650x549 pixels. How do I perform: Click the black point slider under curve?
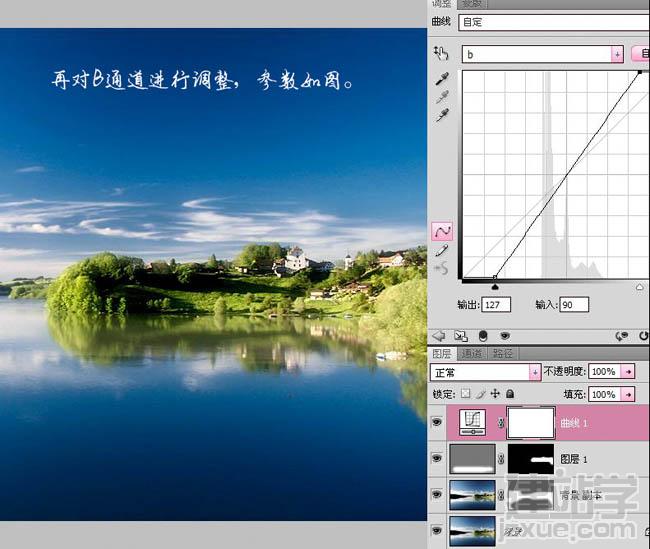495,287
